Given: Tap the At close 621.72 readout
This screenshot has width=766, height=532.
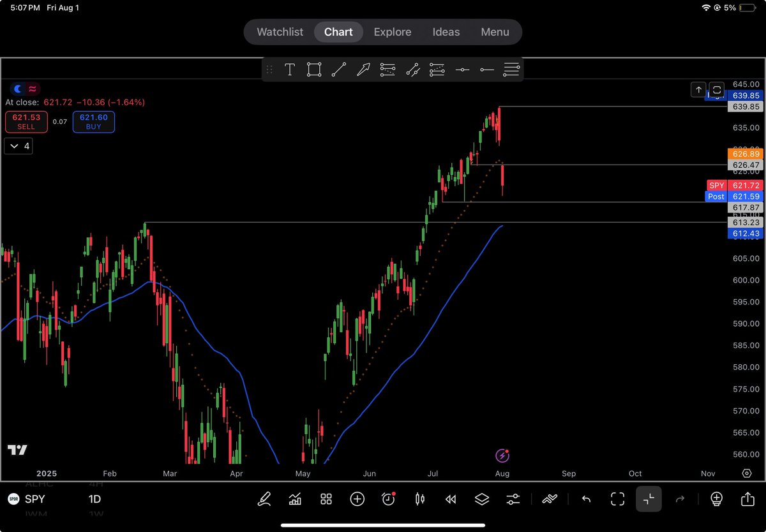Looking at the screenshot, I should [x=75, y=102].
